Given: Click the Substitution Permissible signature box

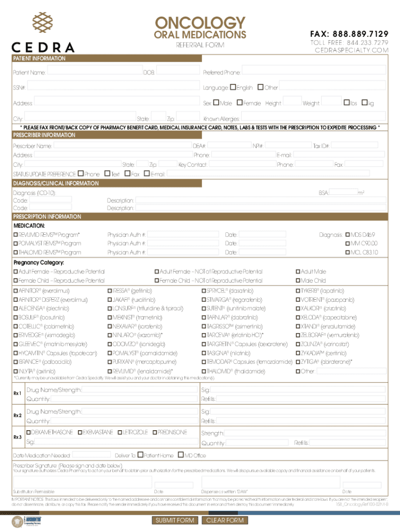Looking at the screenshot, I should click(x=82, y=482).
